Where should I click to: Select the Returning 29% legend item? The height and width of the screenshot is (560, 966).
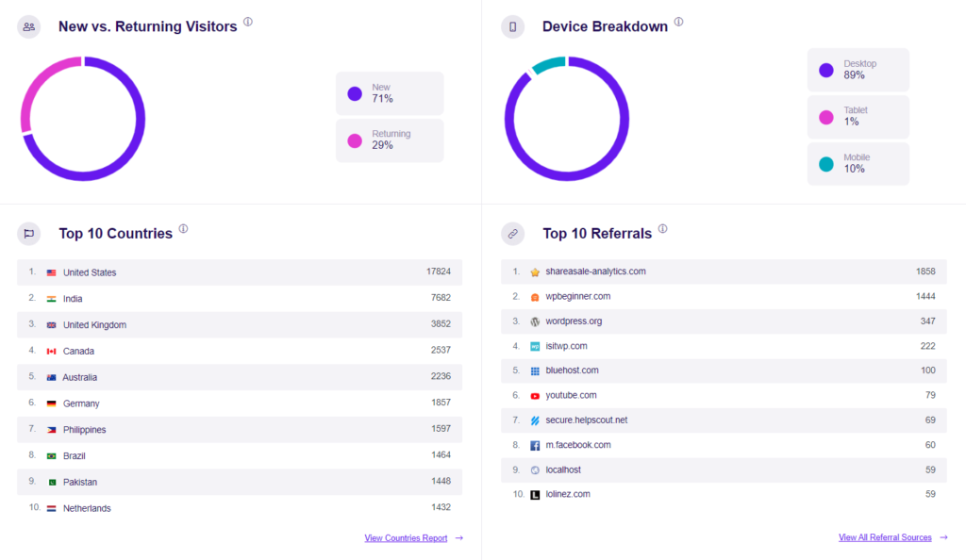(x=389, y=140)
